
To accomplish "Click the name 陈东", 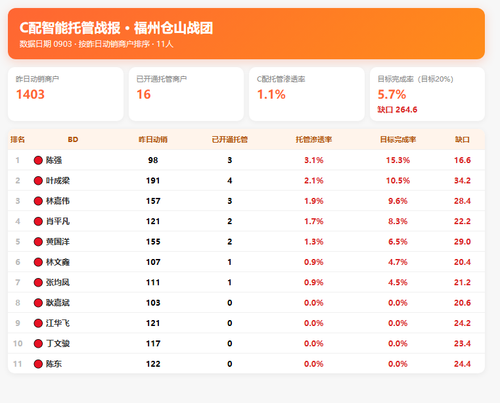I will pyautogui.click(x=54, y=364).
